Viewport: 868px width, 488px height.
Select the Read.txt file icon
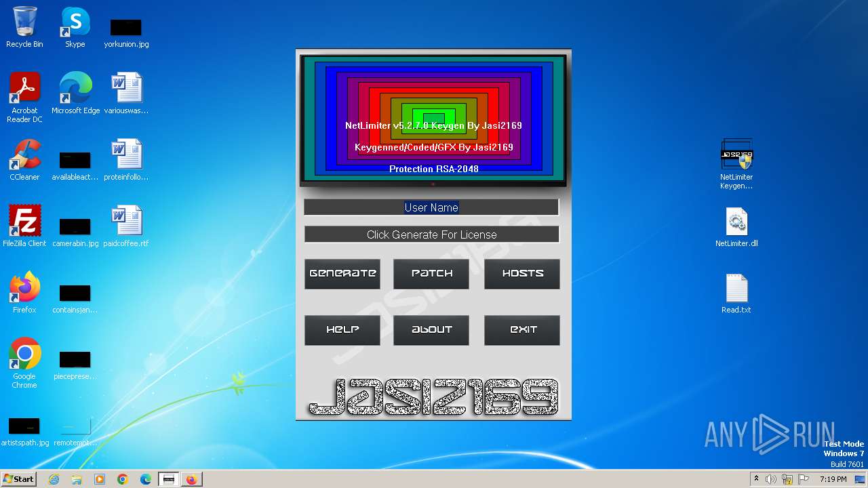[736, 293]
